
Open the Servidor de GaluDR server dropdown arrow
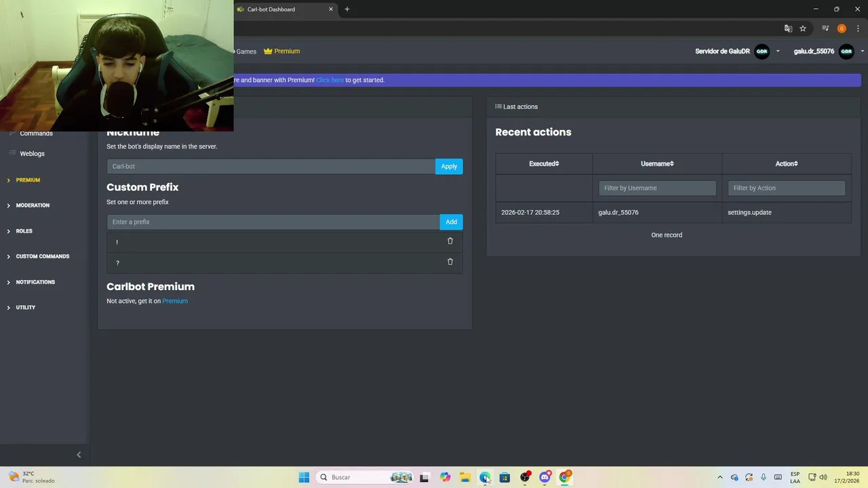(778, 52)
